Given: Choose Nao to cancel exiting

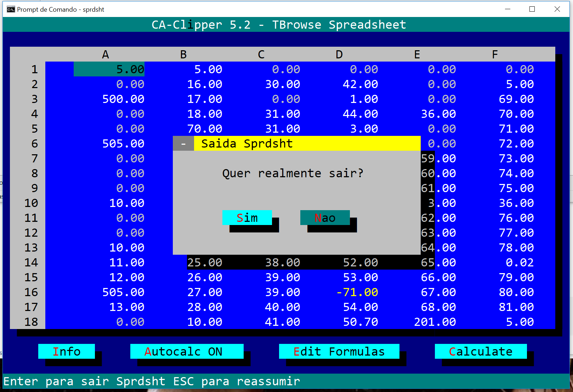Looking at the screenshot, I should coord(325,218).
